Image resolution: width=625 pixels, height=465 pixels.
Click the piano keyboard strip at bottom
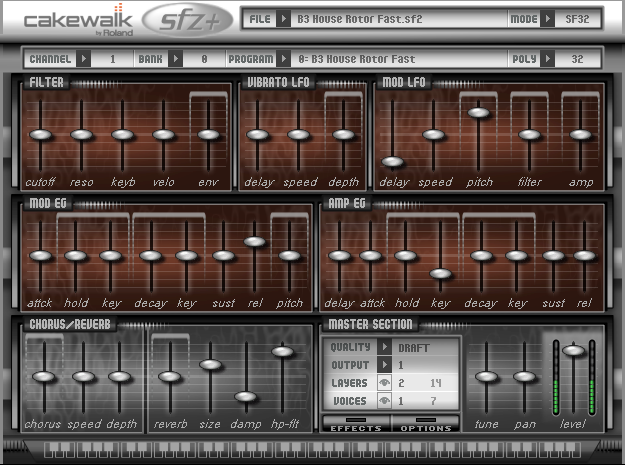coord(312,449)
